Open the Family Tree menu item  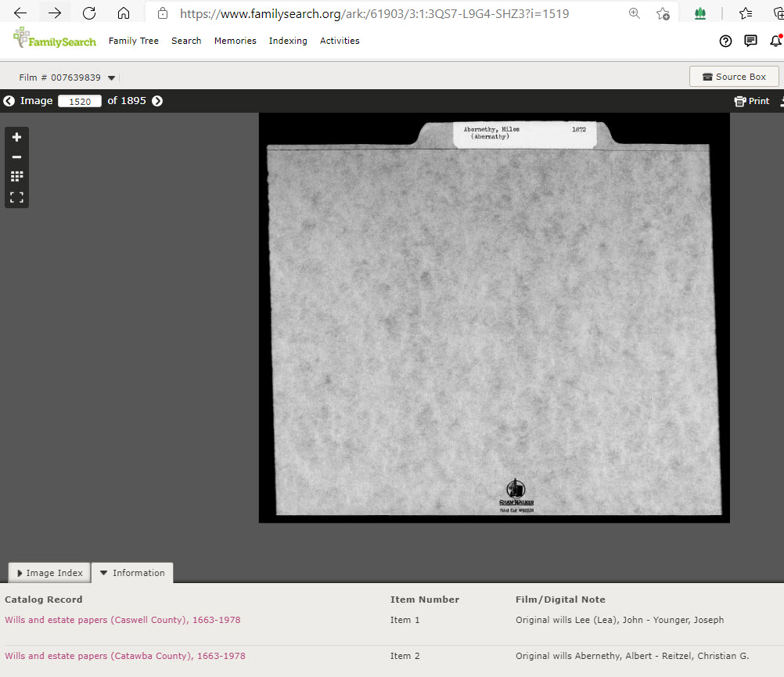click(133, 41)
